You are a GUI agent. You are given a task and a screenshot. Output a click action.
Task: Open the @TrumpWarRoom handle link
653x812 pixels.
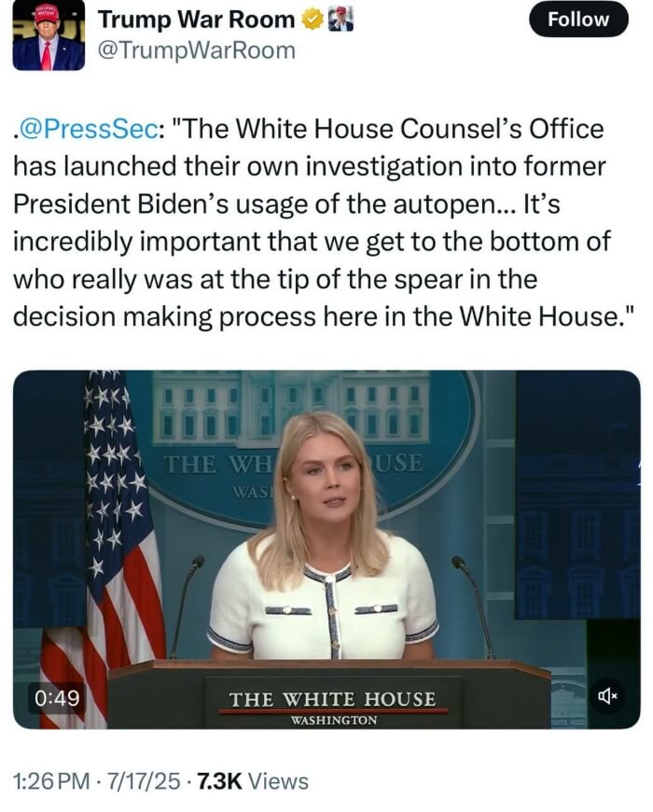197,50
